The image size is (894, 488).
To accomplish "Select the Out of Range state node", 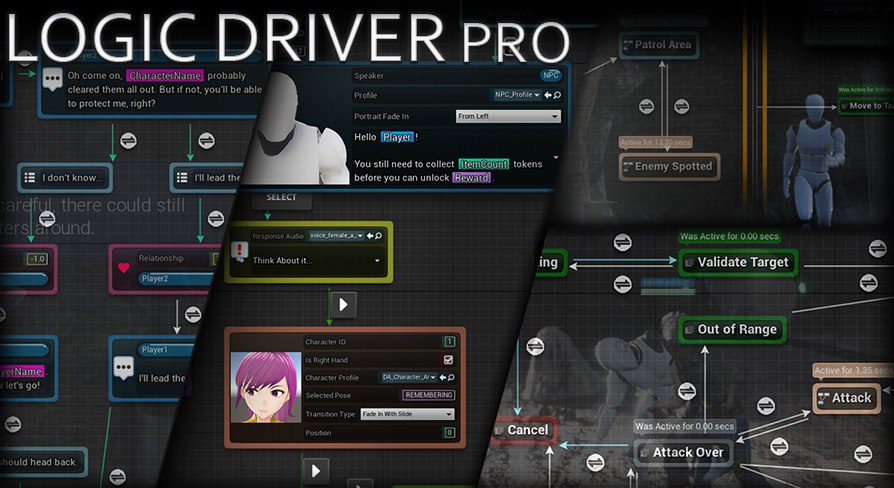I will 732,330.
